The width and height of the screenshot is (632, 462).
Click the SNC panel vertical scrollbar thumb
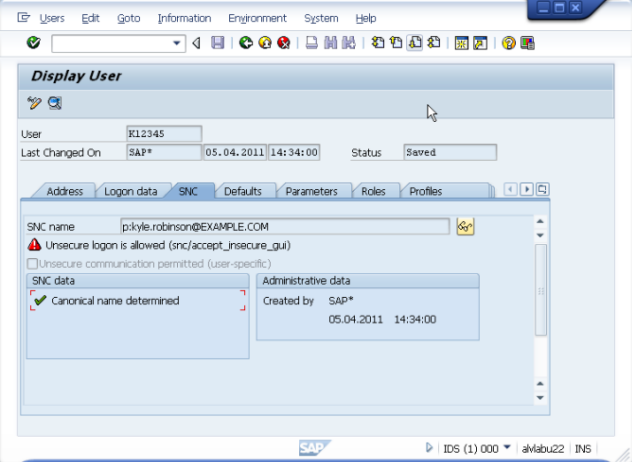coord(541,290)
